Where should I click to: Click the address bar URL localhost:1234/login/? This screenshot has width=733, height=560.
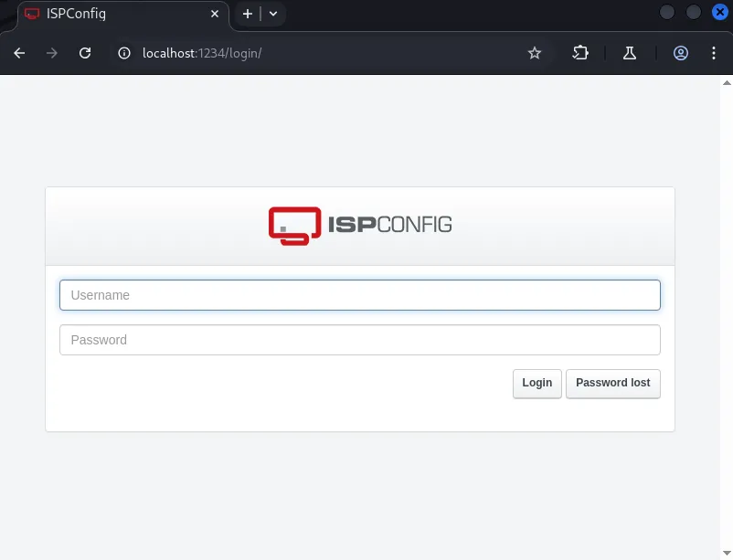pos(202,53)
